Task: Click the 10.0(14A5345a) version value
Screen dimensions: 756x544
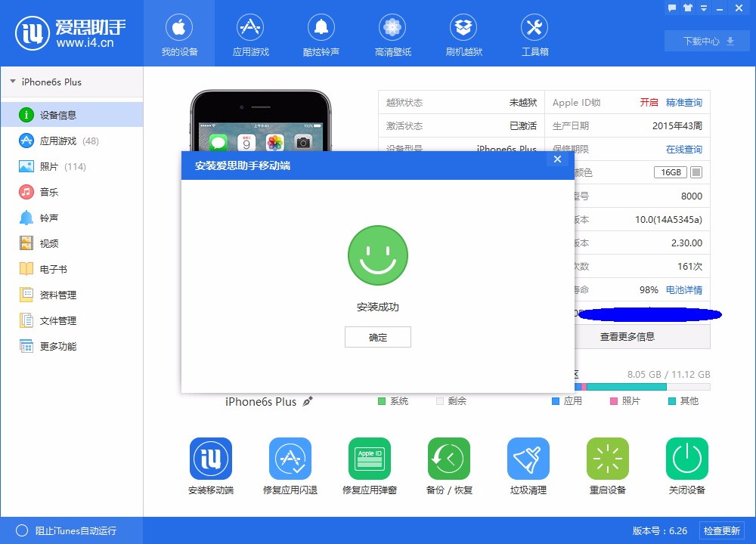Action: [x=668, y=219]
